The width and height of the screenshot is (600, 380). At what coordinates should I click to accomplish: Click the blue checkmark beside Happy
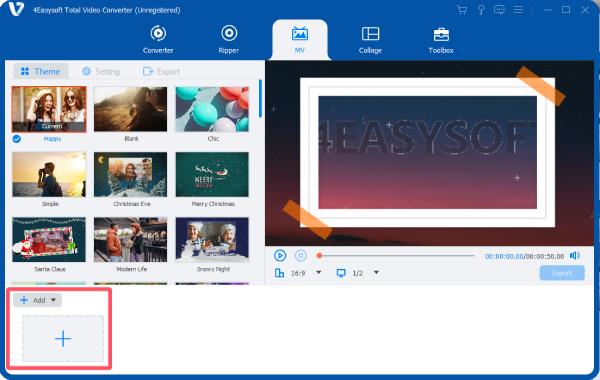(x=16, y=139)
